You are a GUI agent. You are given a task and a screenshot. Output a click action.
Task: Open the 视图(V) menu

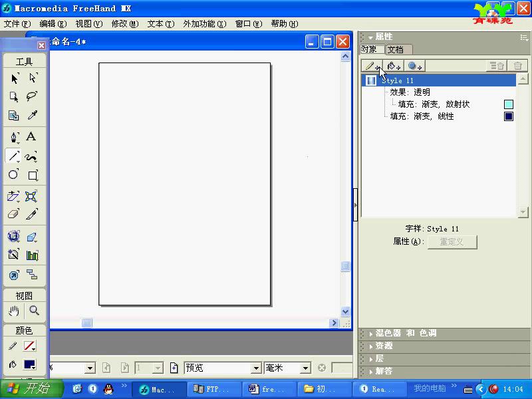[x=89, y=24]
